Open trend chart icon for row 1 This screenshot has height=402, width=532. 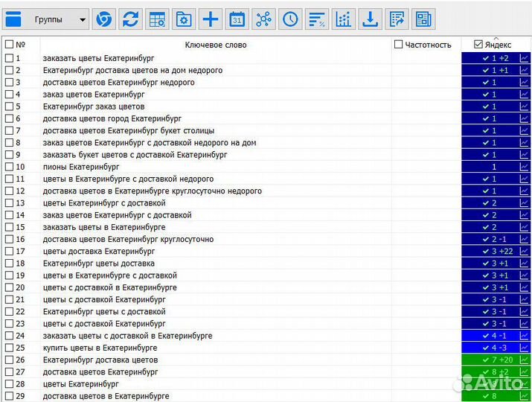click(524, 58)
